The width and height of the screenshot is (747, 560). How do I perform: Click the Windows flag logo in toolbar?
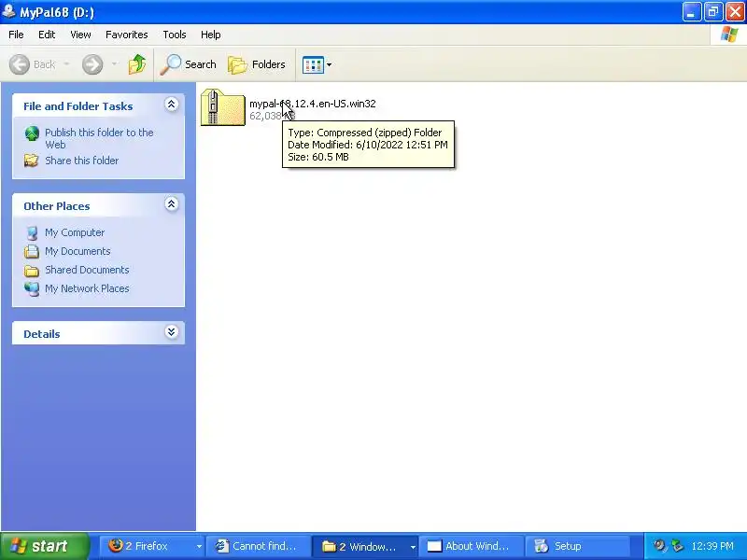[729, 35]
